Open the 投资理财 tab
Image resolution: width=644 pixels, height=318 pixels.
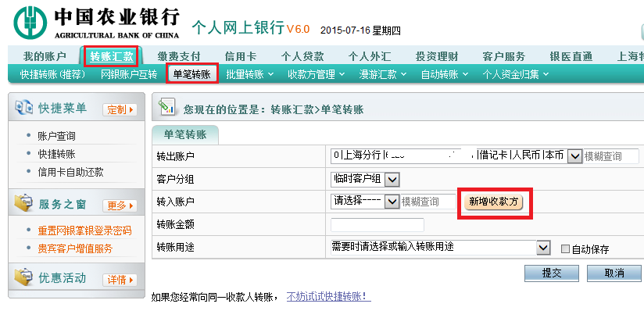(437, 56)
